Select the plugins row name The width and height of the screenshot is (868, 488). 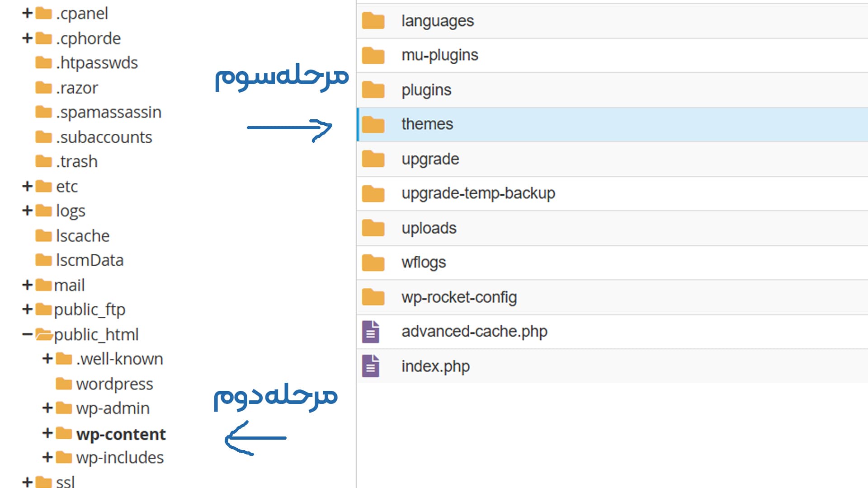pyautogui.click(x=426, y=90)
